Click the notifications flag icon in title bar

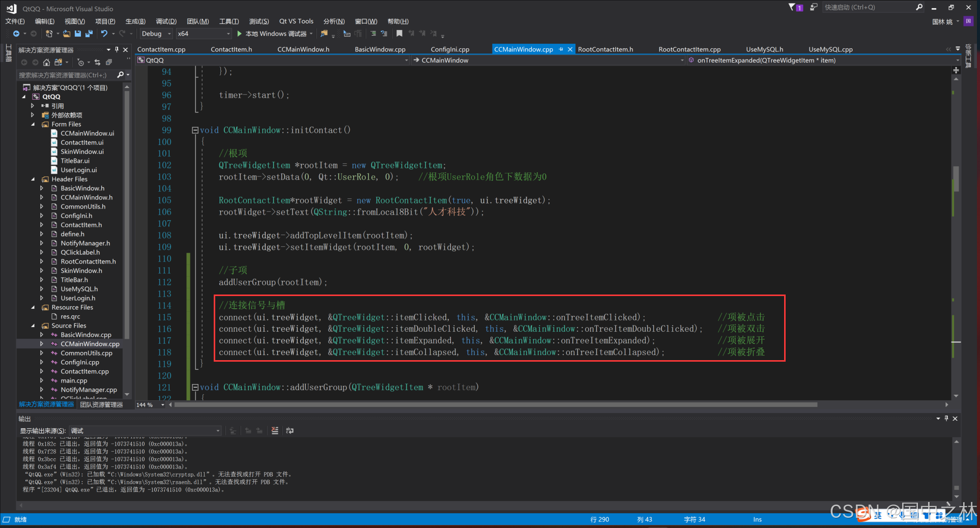(795, 7)
